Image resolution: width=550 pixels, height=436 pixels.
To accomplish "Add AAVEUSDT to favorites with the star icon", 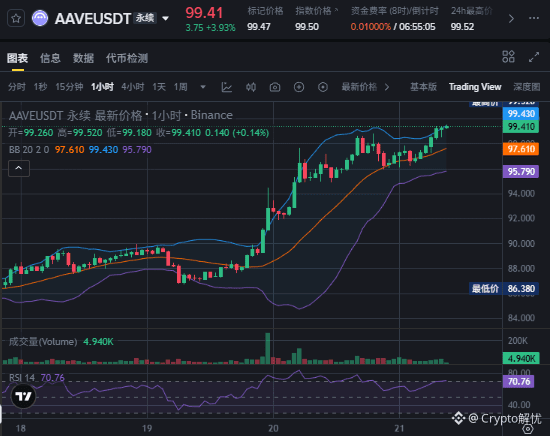I will coord(16,18).
